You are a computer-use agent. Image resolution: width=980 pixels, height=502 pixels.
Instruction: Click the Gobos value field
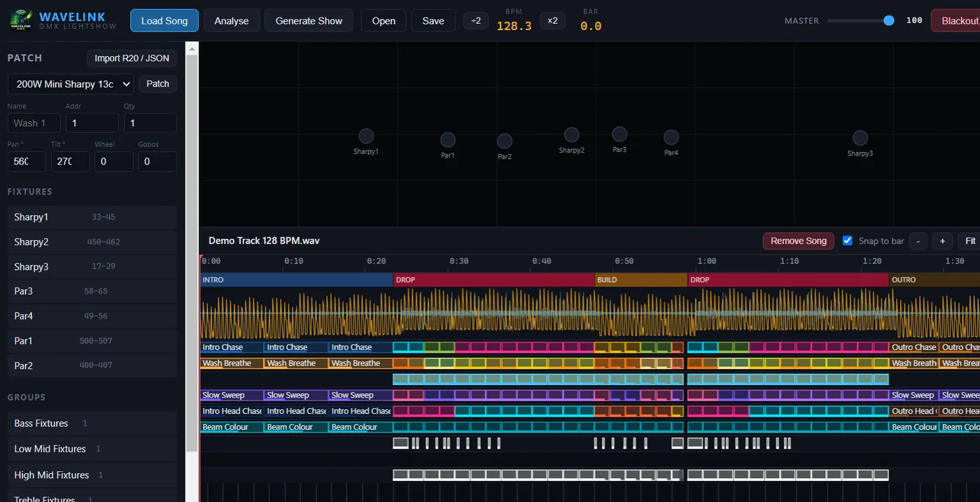pyautogui.click(x=157, y=162)
